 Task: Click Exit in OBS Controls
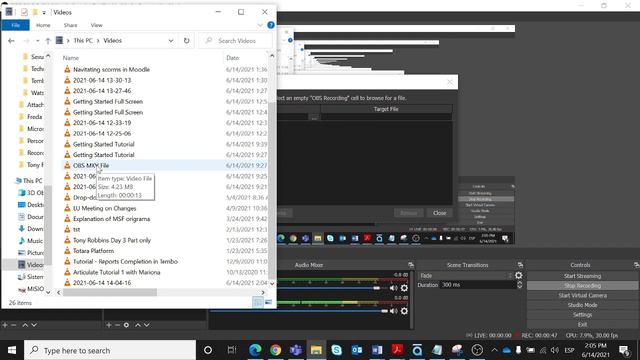[582, 324]
